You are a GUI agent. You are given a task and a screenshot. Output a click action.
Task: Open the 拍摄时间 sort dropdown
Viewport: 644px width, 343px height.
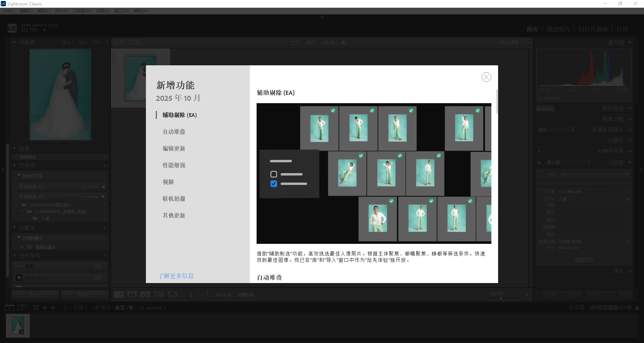pyautogui.click(x=248, y=295)
